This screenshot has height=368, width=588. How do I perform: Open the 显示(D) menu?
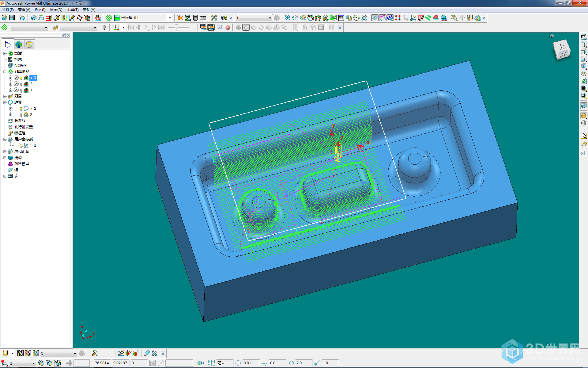[56, 10]
